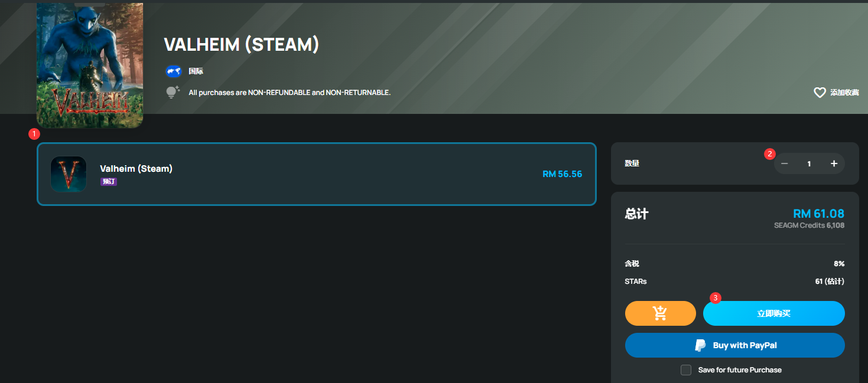Click the VALHEIM (STEAM) page title
Screen dimensions: 868x383
241,45
